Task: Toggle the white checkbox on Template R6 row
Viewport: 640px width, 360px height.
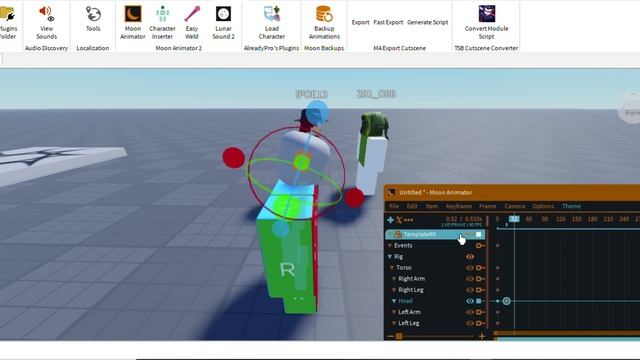Action: coord(479,234)
